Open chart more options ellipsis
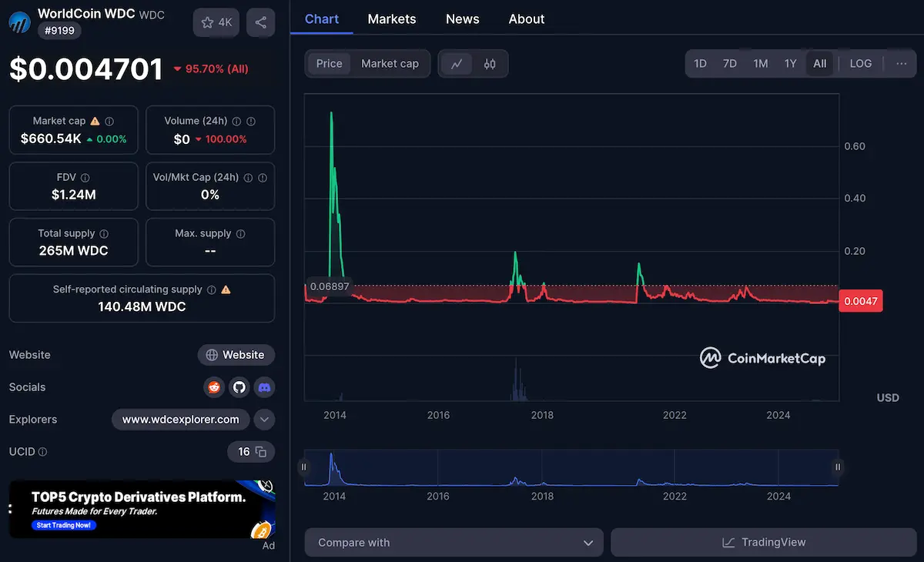Viewport: 924px width, 562px height. (x=901, y=64)
